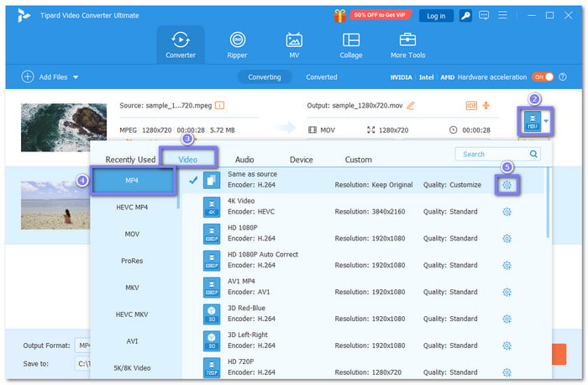Viewport: 588px width, 385px height.
Task: Open the hamburger menu
Action: 502,15
